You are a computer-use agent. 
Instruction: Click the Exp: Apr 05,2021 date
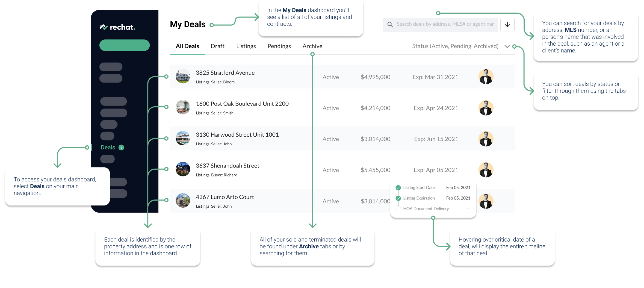[436, 170]
